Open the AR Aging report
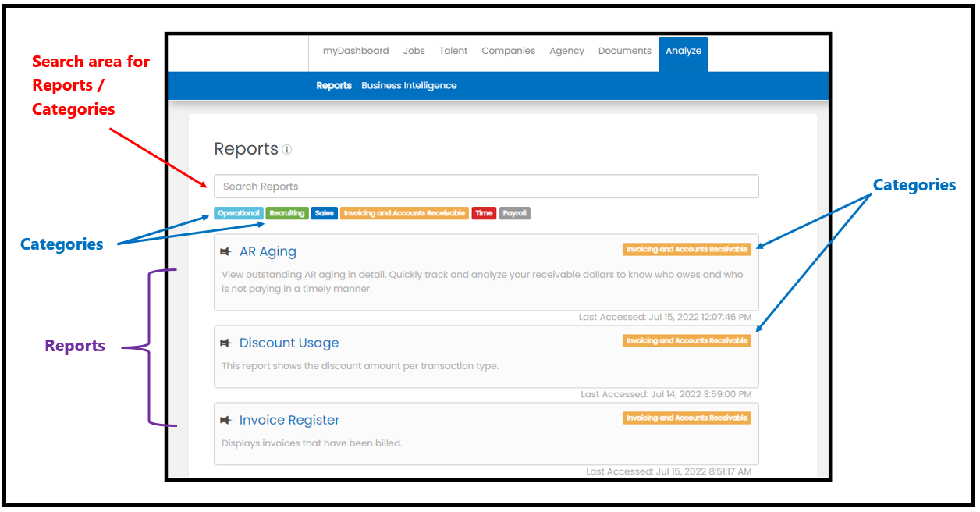 click(268, 251)
